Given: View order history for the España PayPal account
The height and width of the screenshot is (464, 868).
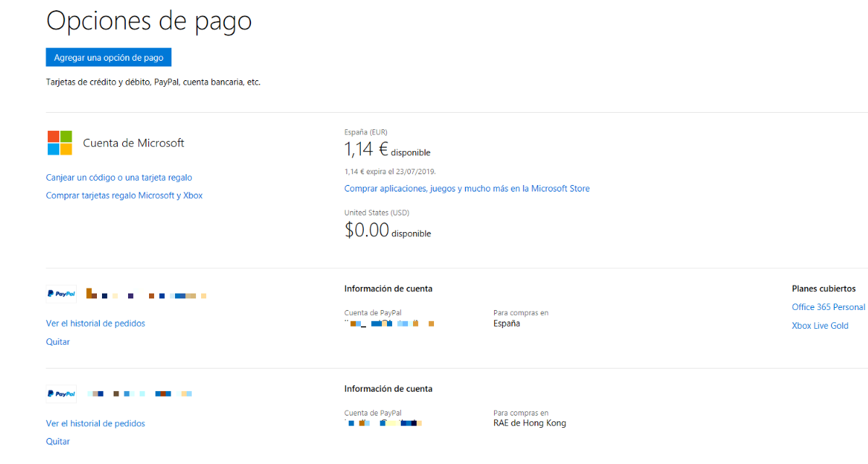Looking at the screenshot, I should (95, 324).
